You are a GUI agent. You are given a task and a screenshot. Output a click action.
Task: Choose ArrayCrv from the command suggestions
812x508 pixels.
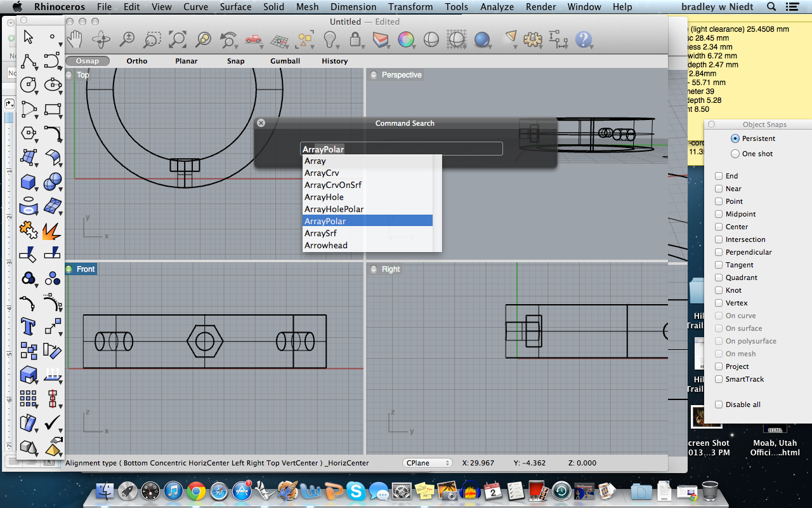point(368,173)
